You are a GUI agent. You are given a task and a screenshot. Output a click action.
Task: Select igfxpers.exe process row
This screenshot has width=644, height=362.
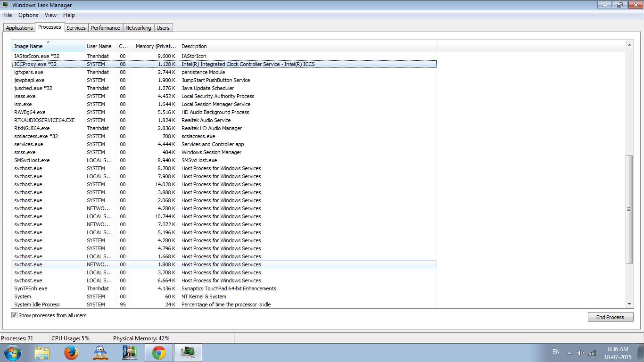click(x=224, y=72)
